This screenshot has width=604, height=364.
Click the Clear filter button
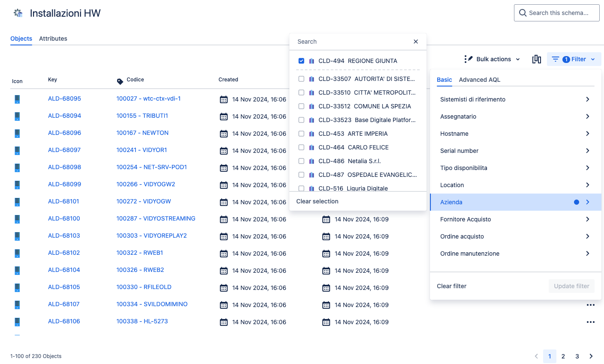(x=451, y=286)
